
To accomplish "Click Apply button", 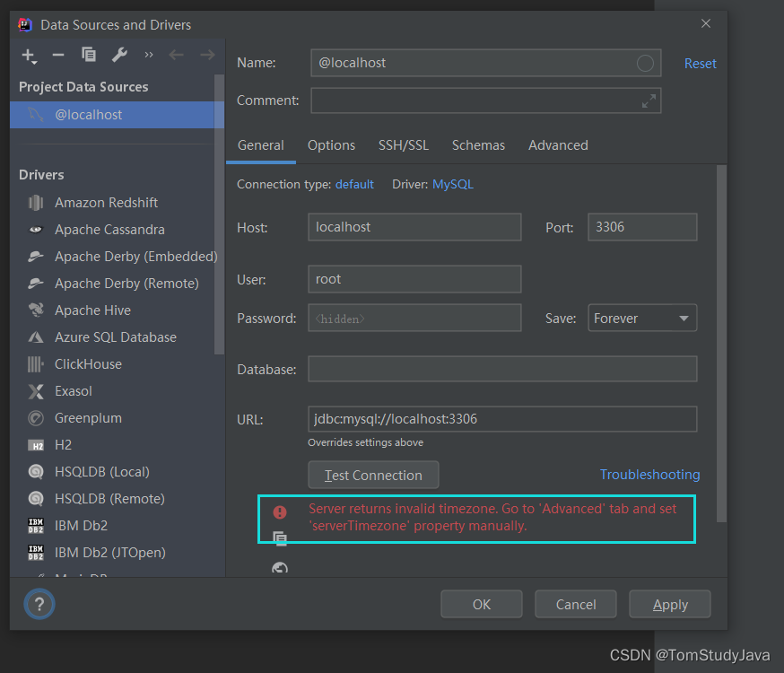I will (670, 605).
